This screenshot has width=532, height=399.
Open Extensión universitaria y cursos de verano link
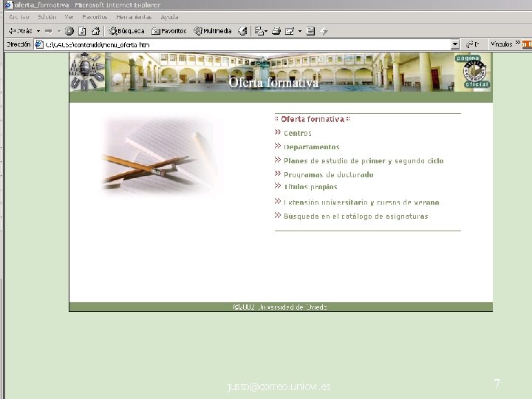pyautogui.click(x=361, y=202)
